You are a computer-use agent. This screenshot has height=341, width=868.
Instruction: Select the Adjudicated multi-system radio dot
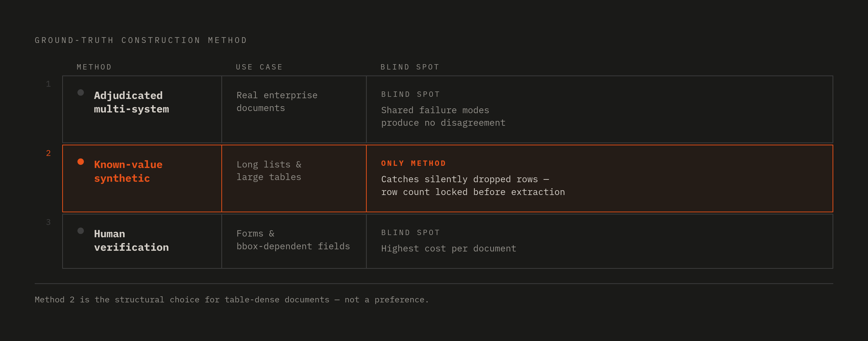[81, 92]
